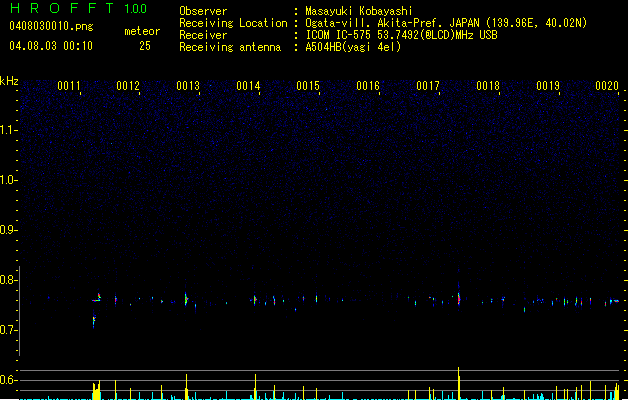Click the ICOM IC-575 53.7492 receiver text
The image size is (629, 400).
pos(401,35)
